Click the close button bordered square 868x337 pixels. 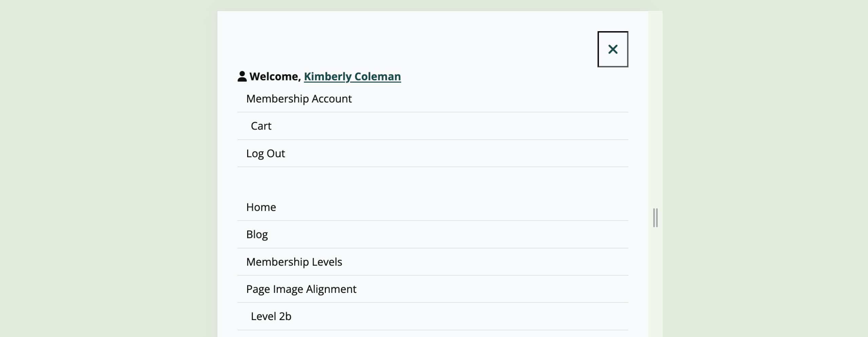point(612,49)
